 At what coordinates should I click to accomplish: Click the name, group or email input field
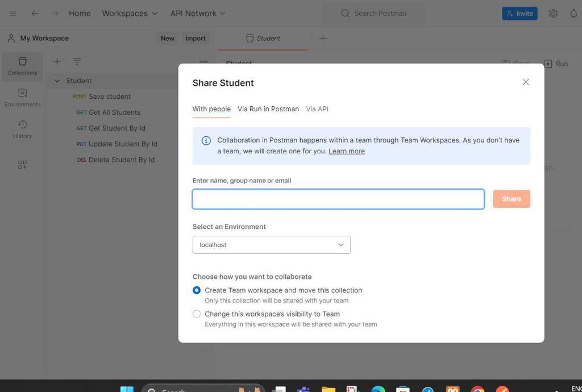338,199
